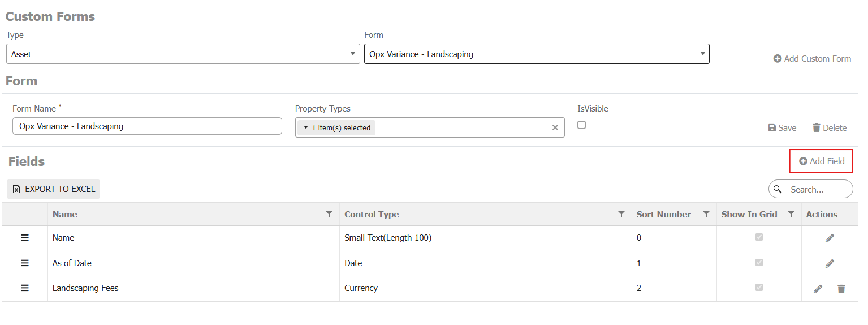
Task: Edit the Name field row
Action: click(829, 238)
